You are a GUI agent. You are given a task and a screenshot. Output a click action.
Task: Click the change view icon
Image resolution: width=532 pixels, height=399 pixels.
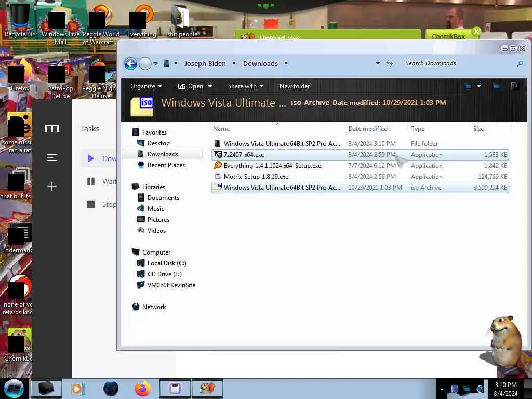468,86
